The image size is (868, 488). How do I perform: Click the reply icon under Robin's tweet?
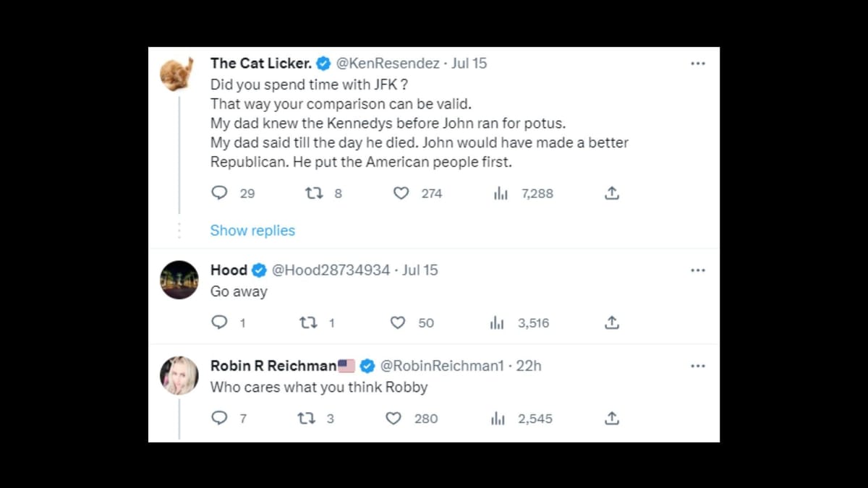(219, 418)
